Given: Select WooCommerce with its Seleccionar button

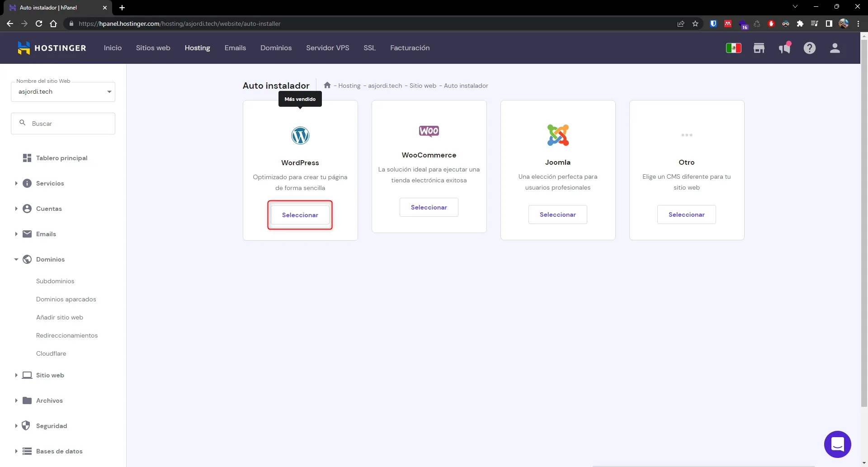Looking at the screenshot, I should point(429,207).
